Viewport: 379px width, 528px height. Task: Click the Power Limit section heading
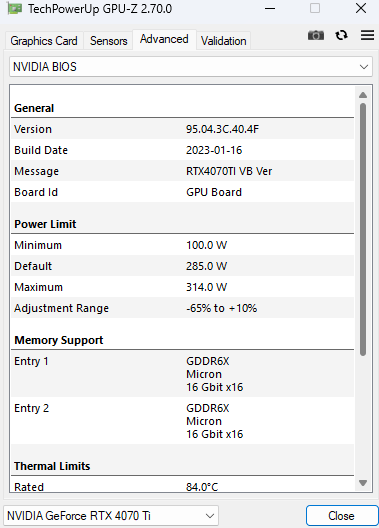(x=45, y=224)
